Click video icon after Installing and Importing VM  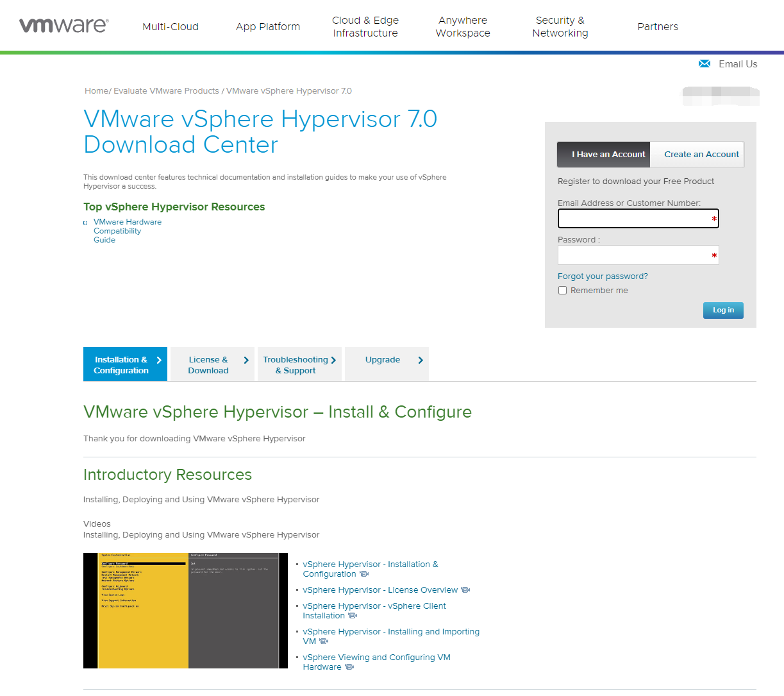(324, 641)
